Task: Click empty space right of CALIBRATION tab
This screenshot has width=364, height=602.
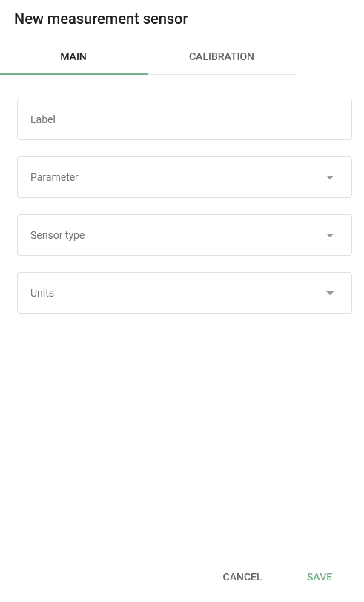Action: [329, 57]
